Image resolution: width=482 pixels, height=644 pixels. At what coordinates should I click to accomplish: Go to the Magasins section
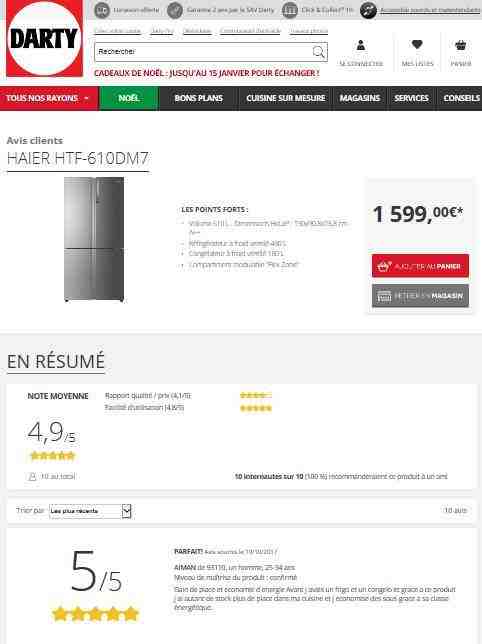pyautogui.click(x=360, y=98)
